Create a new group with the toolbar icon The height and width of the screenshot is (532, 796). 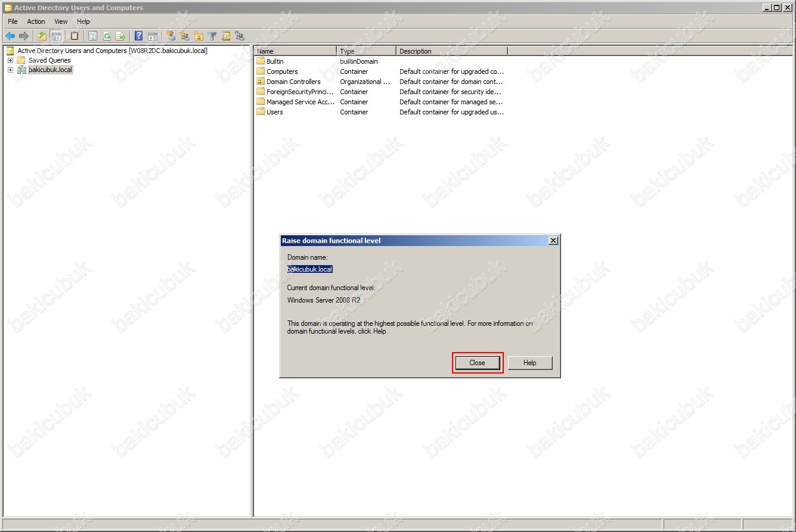coord(185,36)
